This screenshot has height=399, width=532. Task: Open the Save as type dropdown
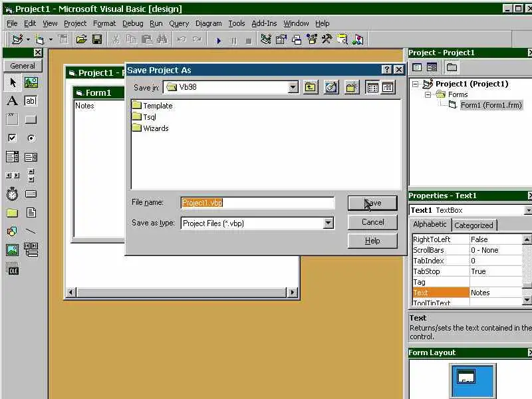tap(328, 223)
